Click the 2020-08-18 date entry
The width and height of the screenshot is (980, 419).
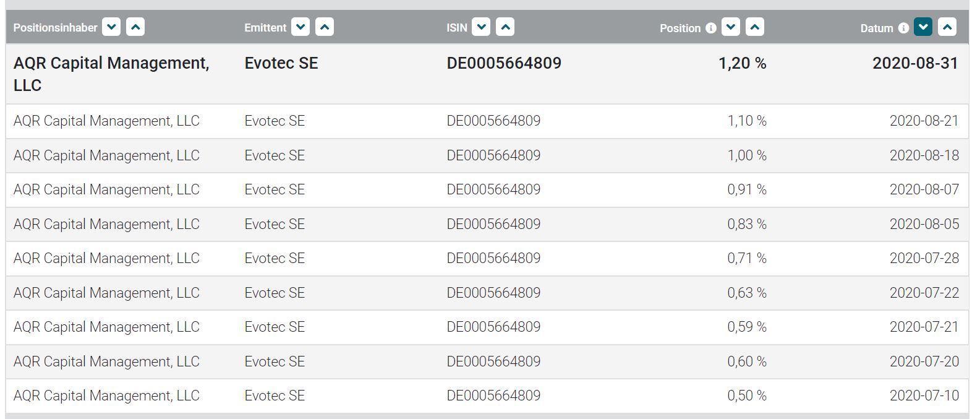coord(924,155)
